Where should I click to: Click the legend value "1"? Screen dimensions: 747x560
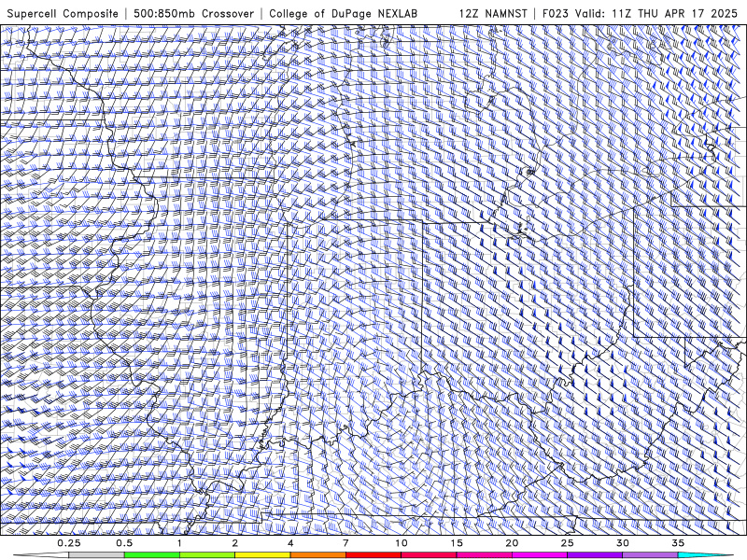click(179, 543)
